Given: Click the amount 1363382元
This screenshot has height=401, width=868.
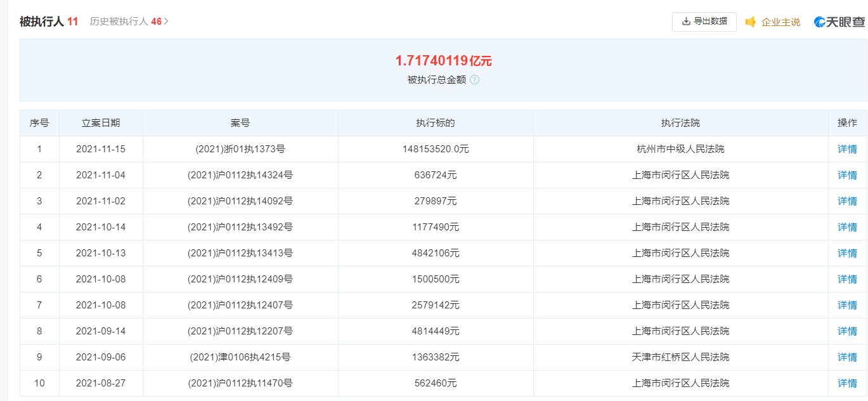Looking at the screenshot, I should click(436, 357).
